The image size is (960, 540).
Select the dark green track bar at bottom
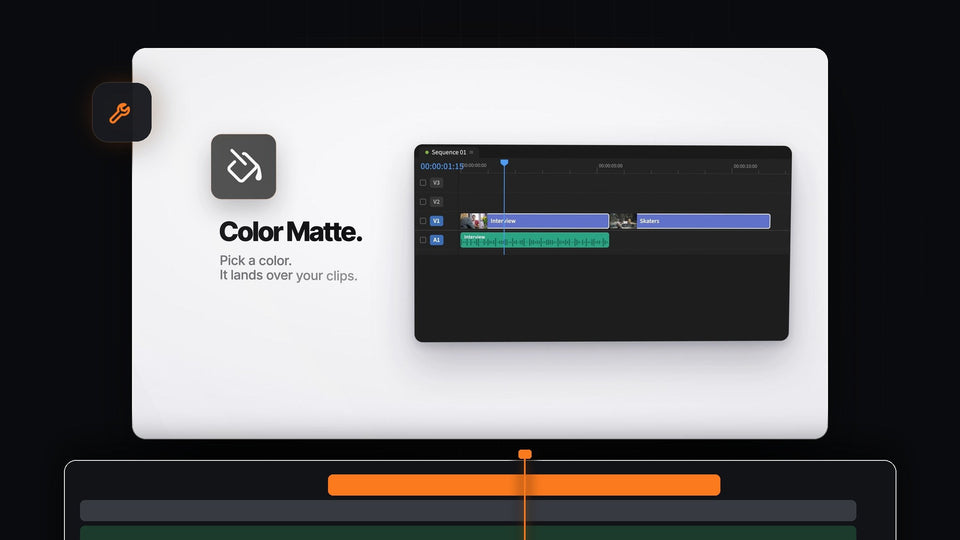point(468,533)
